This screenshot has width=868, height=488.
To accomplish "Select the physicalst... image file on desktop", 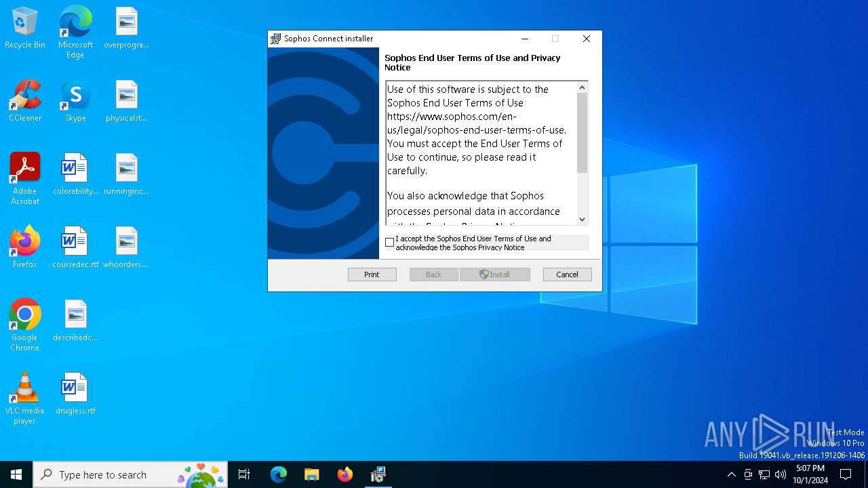I will pyautogui.click(x=126, y=101).
